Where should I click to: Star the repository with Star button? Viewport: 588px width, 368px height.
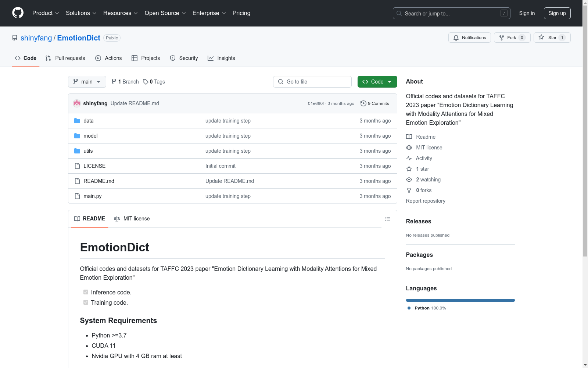[x=552, y=38]
